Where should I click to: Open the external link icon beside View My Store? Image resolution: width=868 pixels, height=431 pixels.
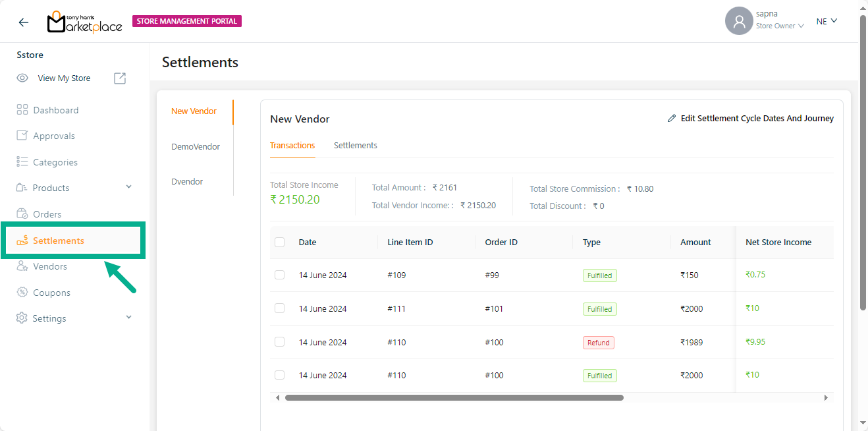click(x=120, y=78)
